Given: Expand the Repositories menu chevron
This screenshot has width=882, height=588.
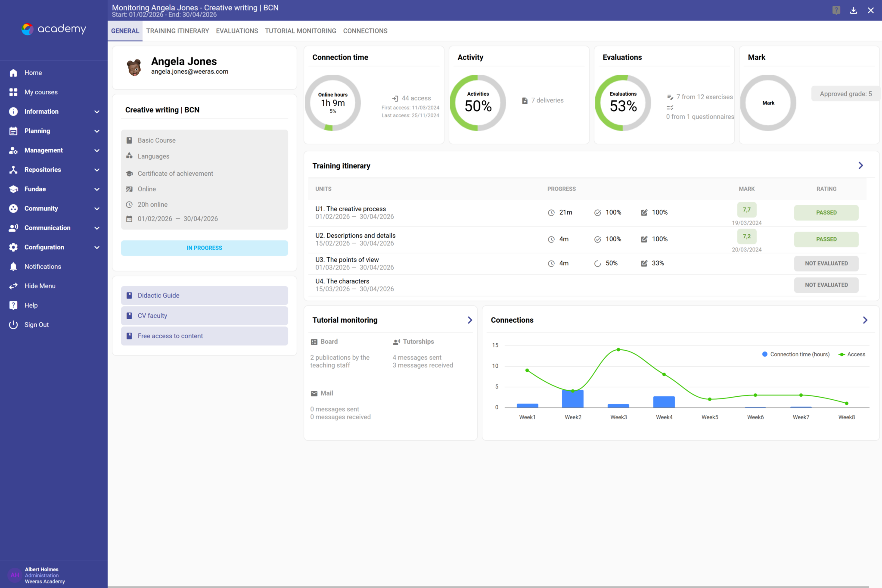Looking at the screenshot, I should (x=97, y=170).
